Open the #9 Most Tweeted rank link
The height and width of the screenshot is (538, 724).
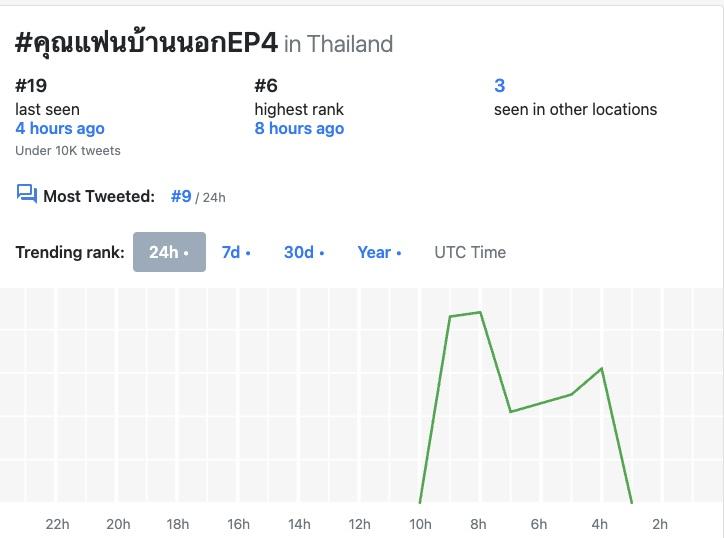point(181,196)
